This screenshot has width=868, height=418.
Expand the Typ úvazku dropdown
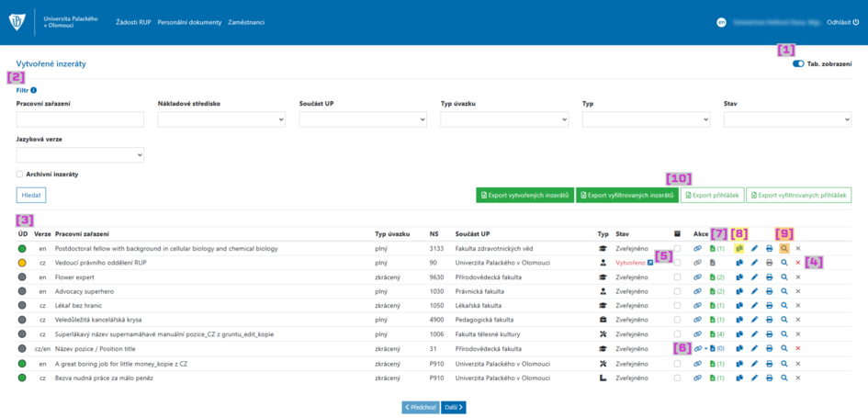(x=504, y=119)
